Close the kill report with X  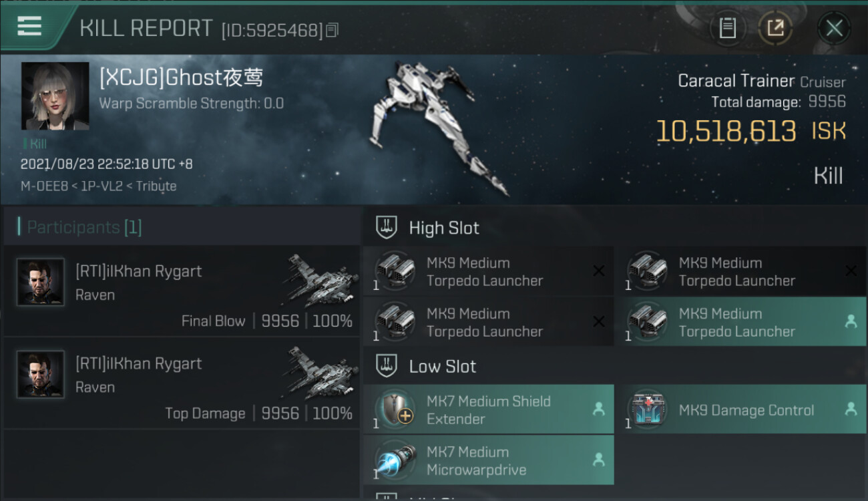coord(834,28)
